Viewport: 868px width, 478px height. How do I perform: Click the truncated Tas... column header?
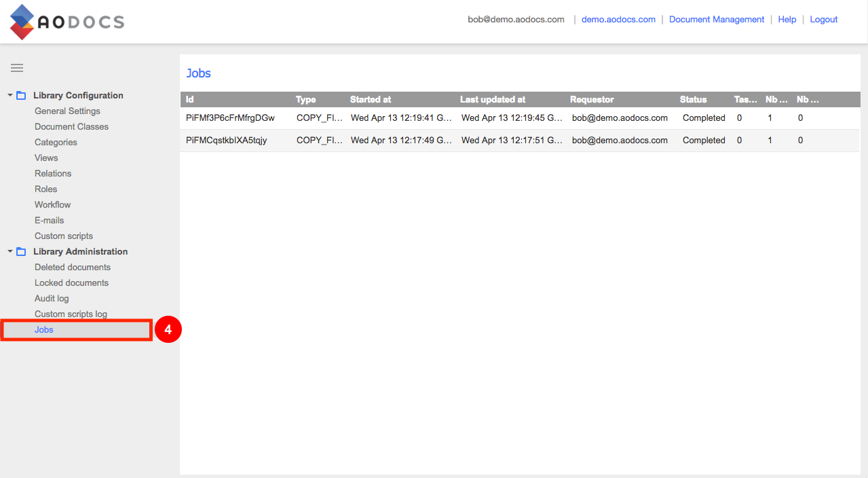[x=744, y=100]
